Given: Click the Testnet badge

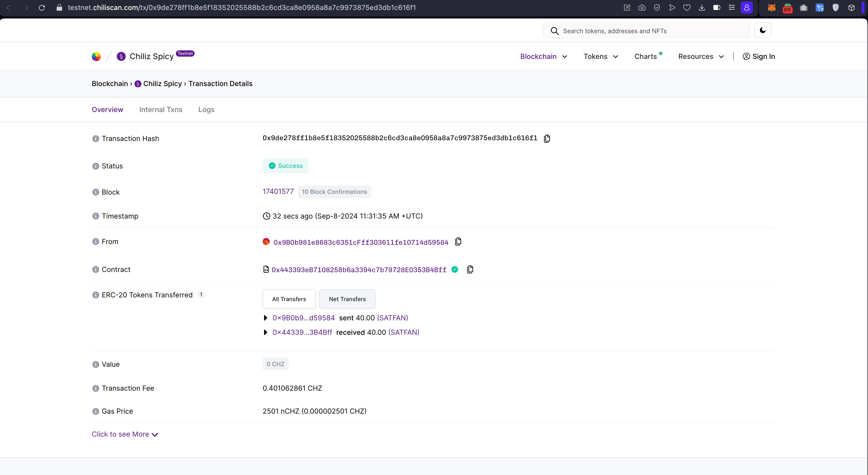Looking at the screenshot, I should click(x=185, y=53).
